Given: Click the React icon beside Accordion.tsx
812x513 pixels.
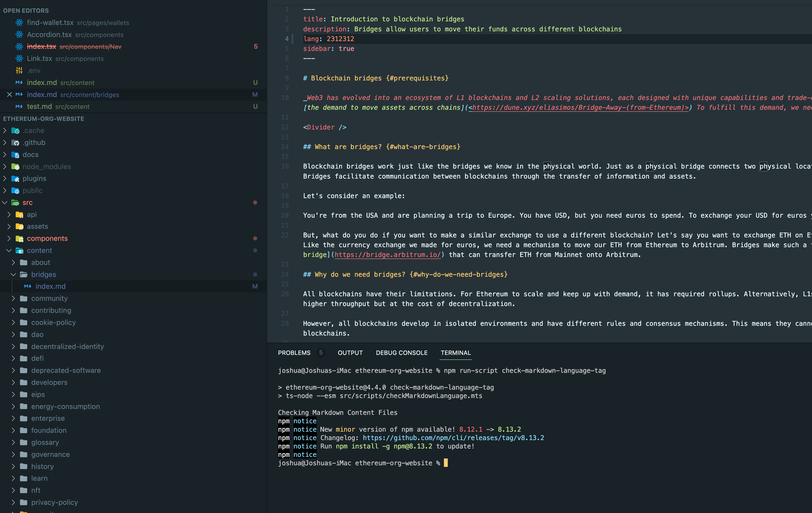Looking at the screenshot, I should (19, 35).
